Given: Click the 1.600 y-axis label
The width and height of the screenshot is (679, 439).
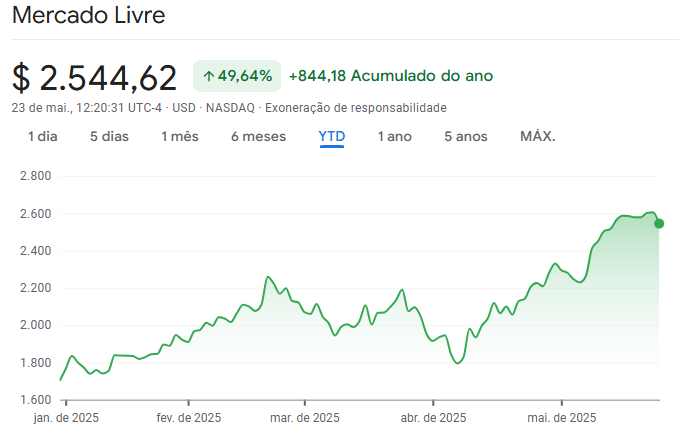Looking at the screenshot, I should click(36, 400).
